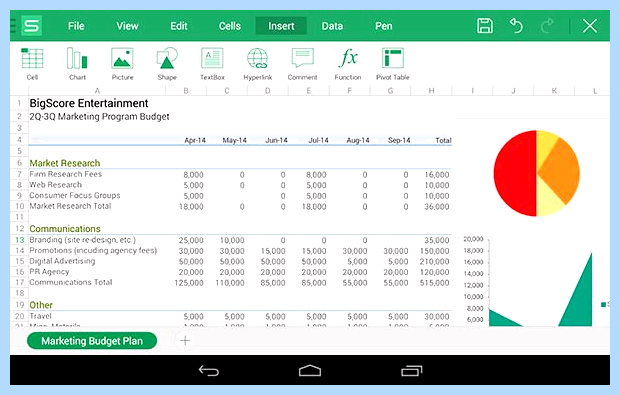Screen dimensions: 620x395
Task: Select the Promotions (incuding agency fees) cell
Action: (x=93, y=250)
